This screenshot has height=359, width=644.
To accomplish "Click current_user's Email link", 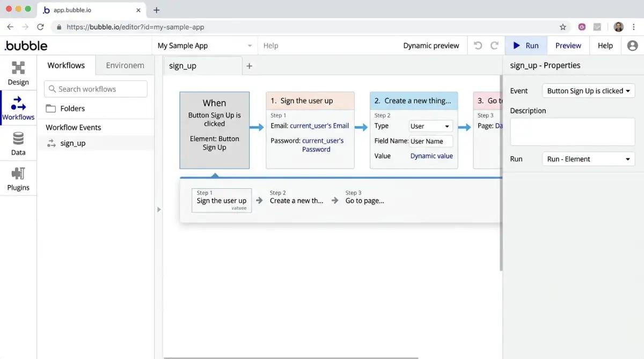I will 319,126.
